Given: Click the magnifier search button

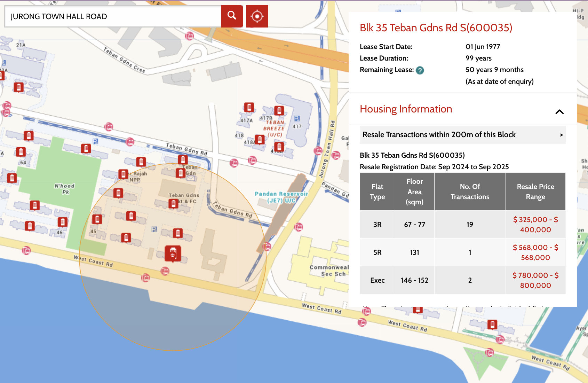Looking at the screenshot, I should pyautogui.click(x=232, y=16).
